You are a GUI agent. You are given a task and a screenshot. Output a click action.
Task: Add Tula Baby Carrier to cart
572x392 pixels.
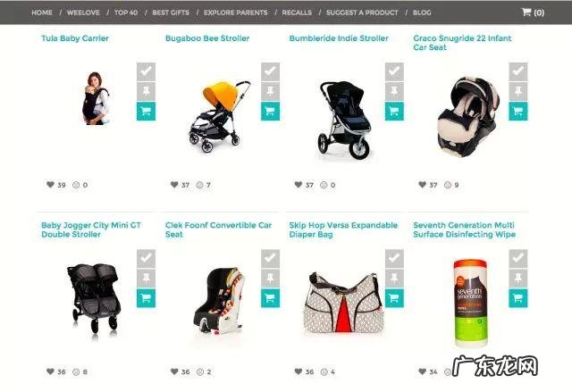coord(146,111)
